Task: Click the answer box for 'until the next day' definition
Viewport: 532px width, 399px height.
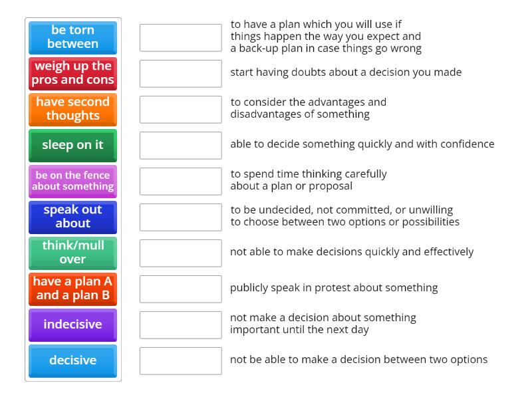Action: point(181,325)
